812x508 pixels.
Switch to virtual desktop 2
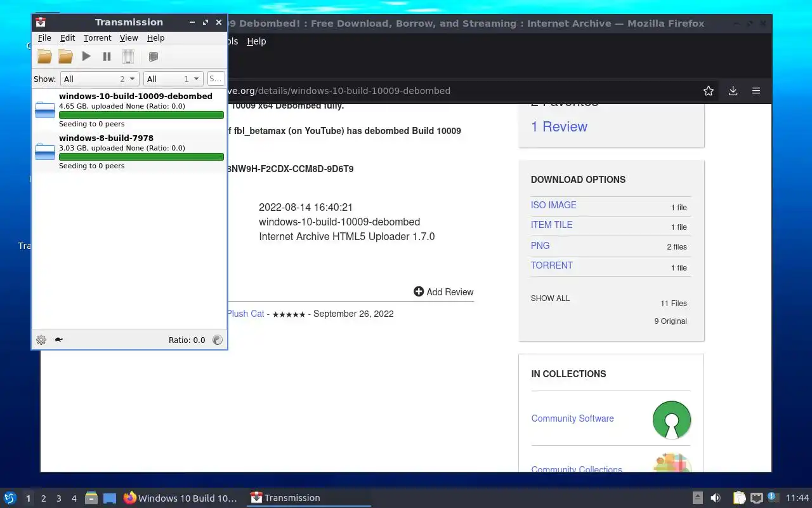[43, 498]
